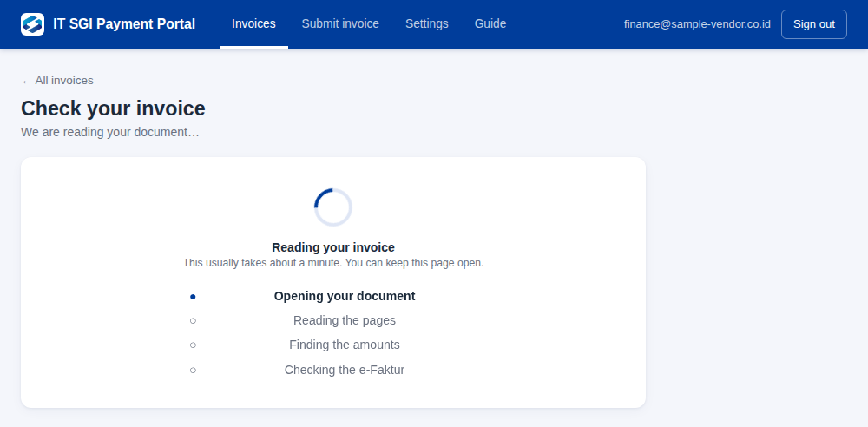Select the Reading the pages step
The width and height of the screenshot is (868, 427).
[x=345, y=320]
